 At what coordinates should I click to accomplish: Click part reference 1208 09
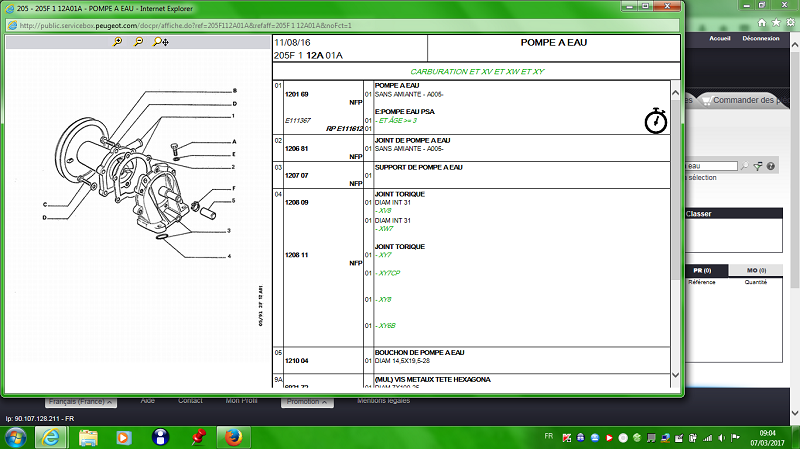pyautogui.click(x=296, y=203)
